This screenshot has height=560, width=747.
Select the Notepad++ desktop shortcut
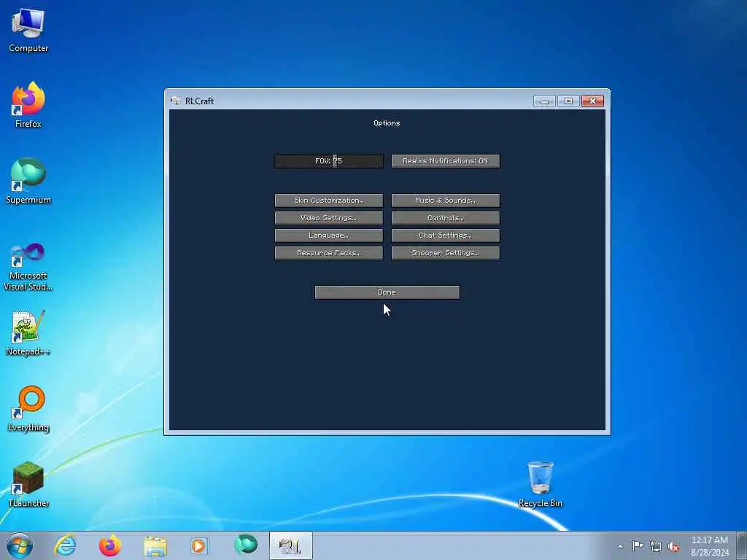(28, 333)
